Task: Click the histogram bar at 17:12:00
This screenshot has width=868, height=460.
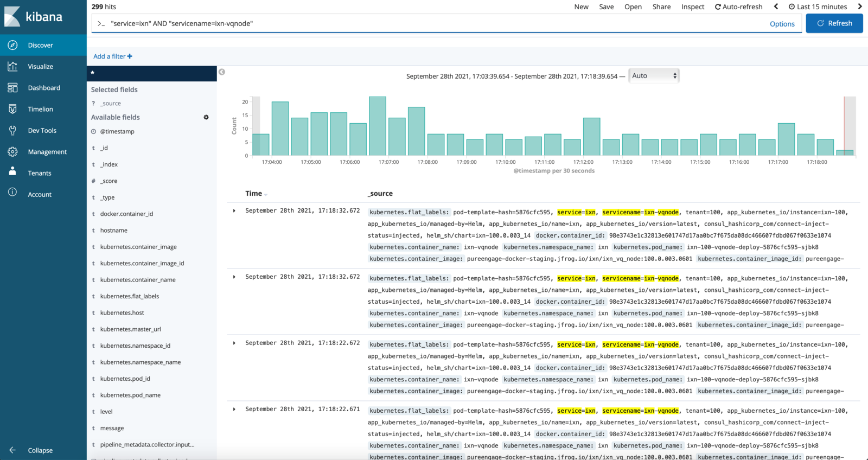Action: (x=591, y=137)
